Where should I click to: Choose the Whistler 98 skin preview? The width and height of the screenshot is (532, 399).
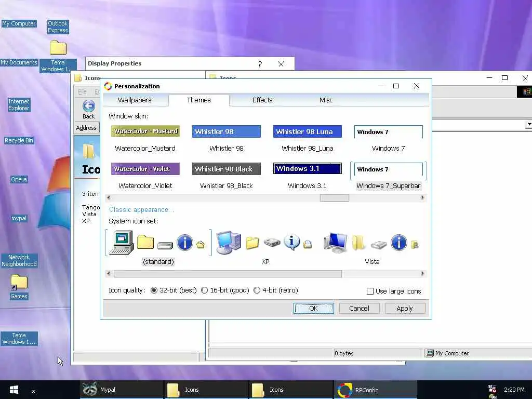[x=227, y=131]
